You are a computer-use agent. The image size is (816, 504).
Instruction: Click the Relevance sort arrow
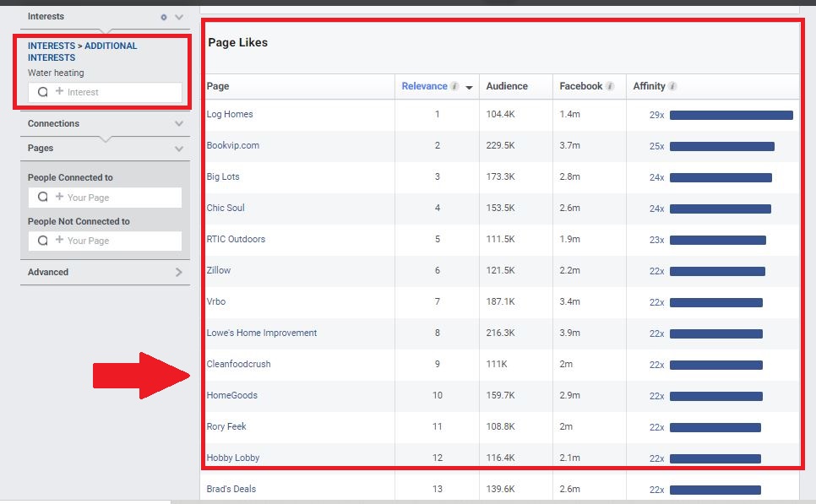(469, 88)
